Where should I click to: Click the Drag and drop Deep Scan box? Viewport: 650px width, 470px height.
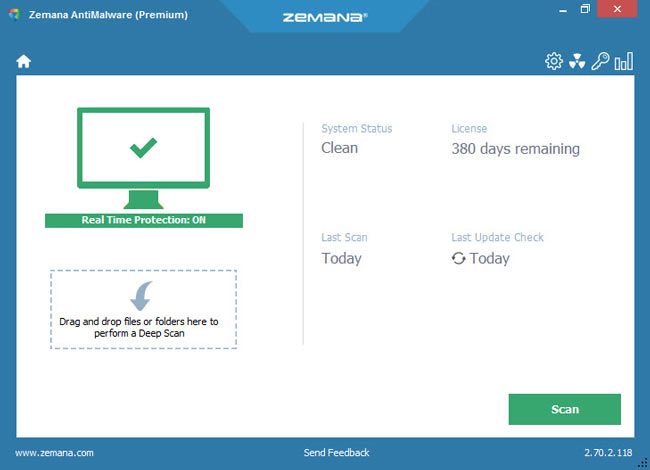click(143, 309)
